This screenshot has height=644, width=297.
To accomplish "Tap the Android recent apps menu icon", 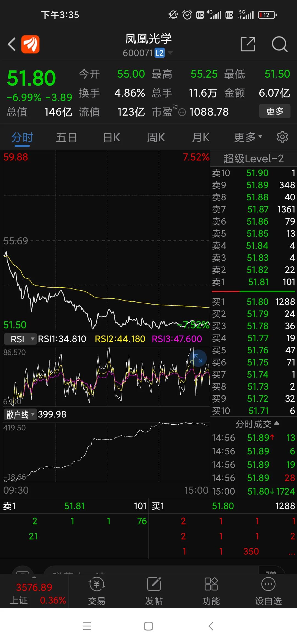I will coord(87,626).
